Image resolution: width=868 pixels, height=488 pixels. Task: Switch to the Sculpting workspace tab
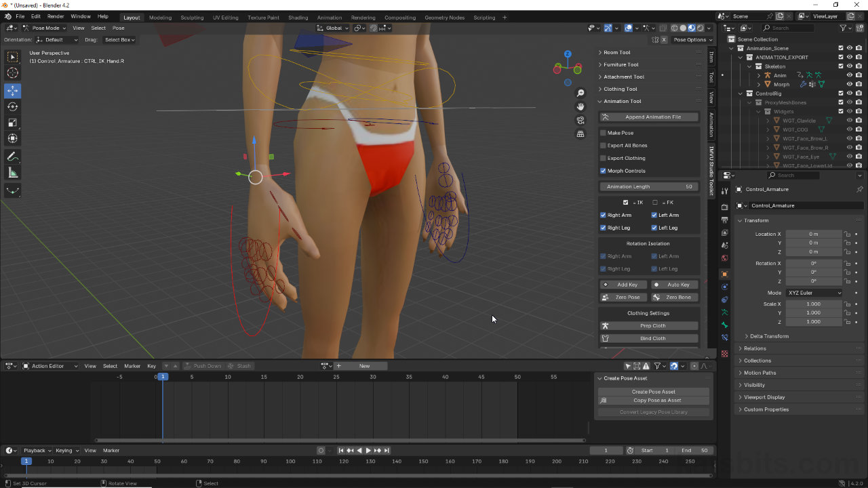tap(192, 18)
